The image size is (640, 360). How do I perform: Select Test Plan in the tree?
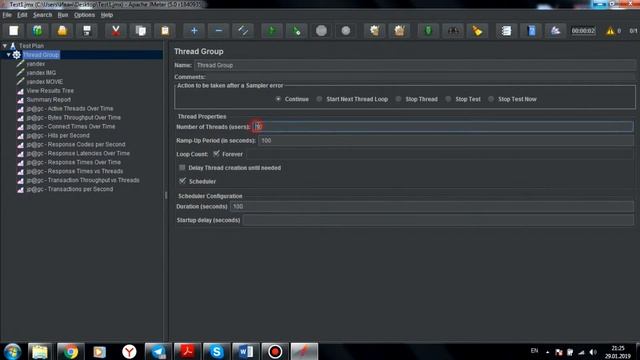coord(31,46)
